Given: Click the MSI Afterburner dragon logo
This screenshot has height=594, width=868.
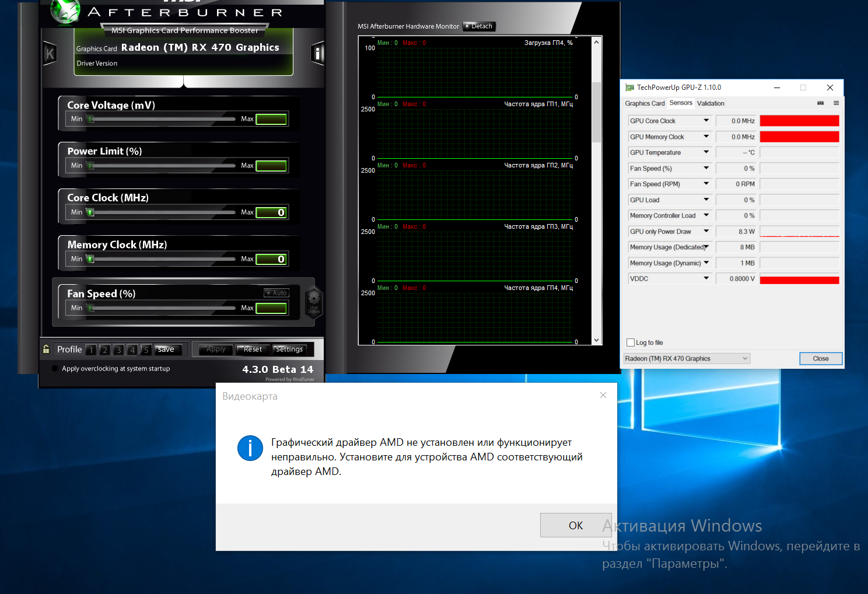Looking at the screenshot, I should [65, 12].
